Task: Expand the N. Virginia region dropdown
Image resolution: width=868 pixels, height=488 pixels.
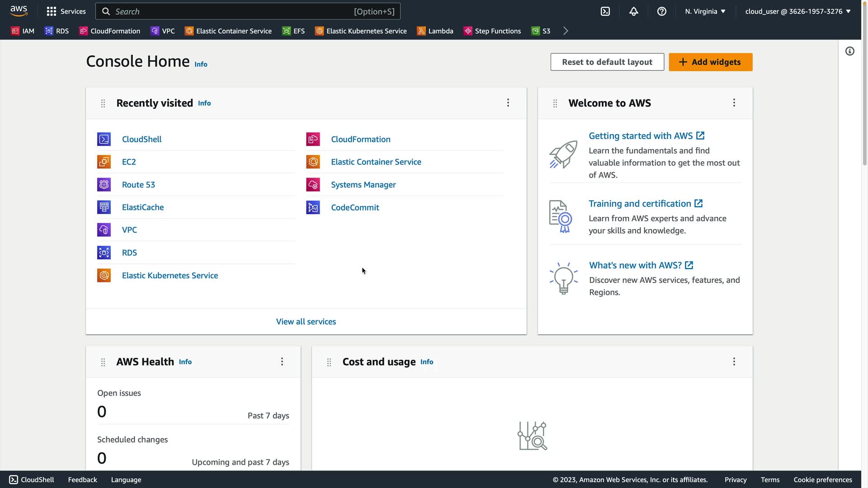Action: 705,11
